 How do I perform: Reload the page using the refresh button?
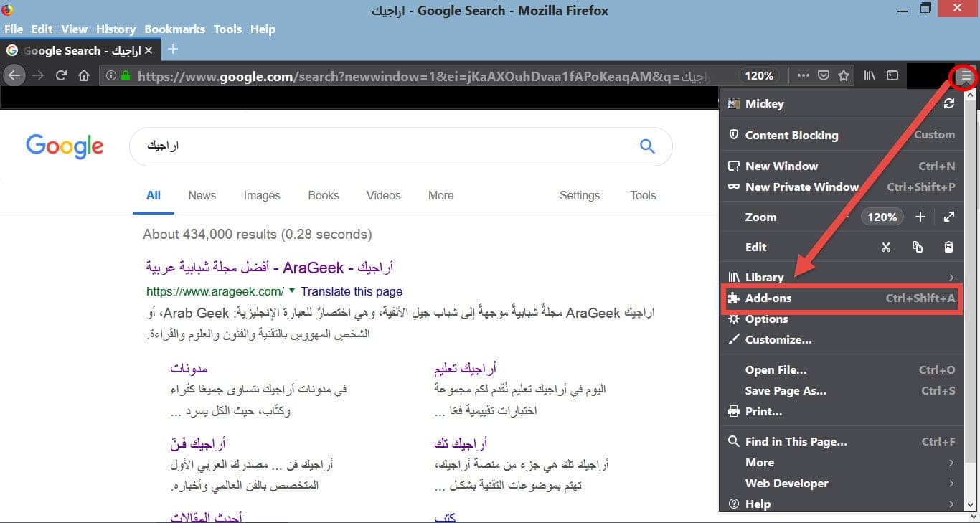coord(62,75)
